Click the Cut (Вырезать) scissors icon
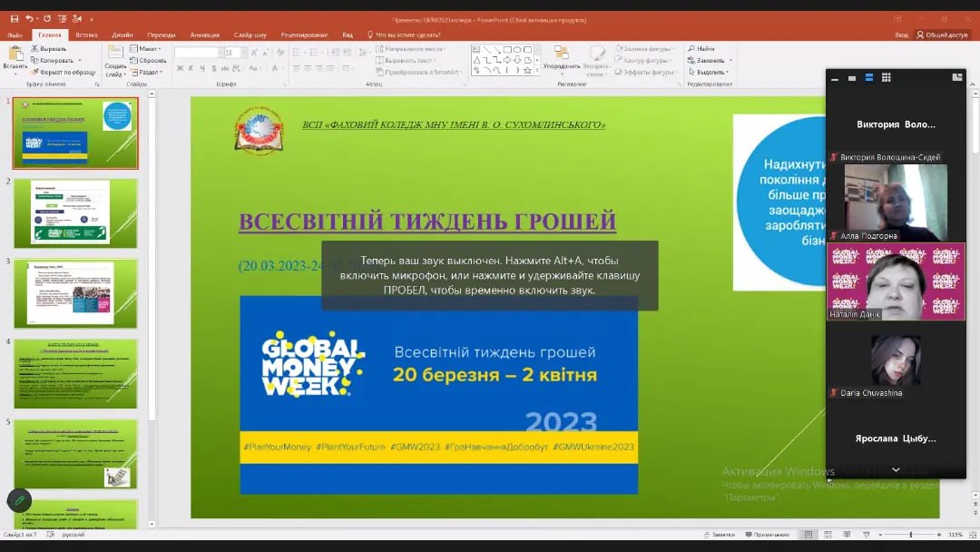 coord(34,48)
